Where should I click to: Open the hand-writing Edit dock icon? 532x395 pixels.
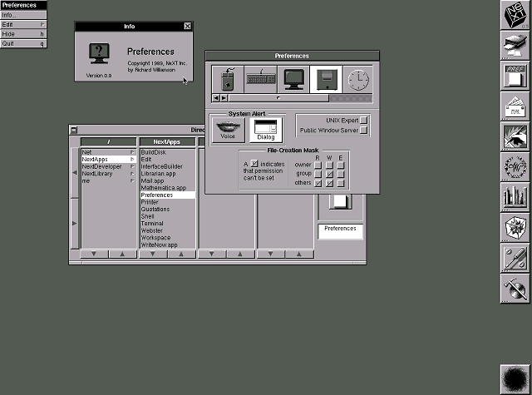coord(515,137)
